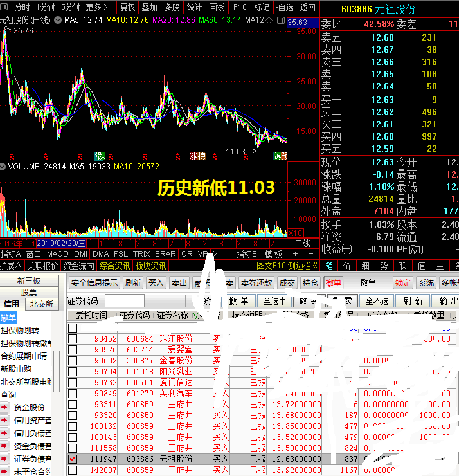Click the plus zoom button beside 模板
The image size is (459, 476).
tap(295, 254)
